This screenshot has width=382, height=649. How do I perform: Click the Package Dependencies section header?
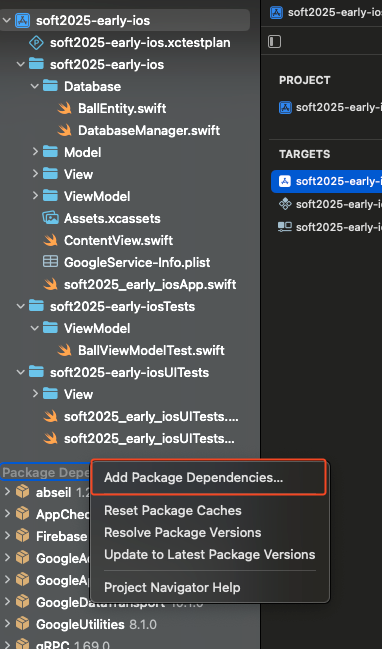(46, 472)
